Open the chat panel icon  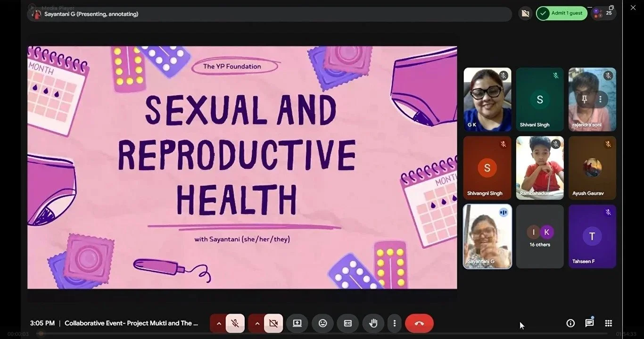click(x=589, y=323)
